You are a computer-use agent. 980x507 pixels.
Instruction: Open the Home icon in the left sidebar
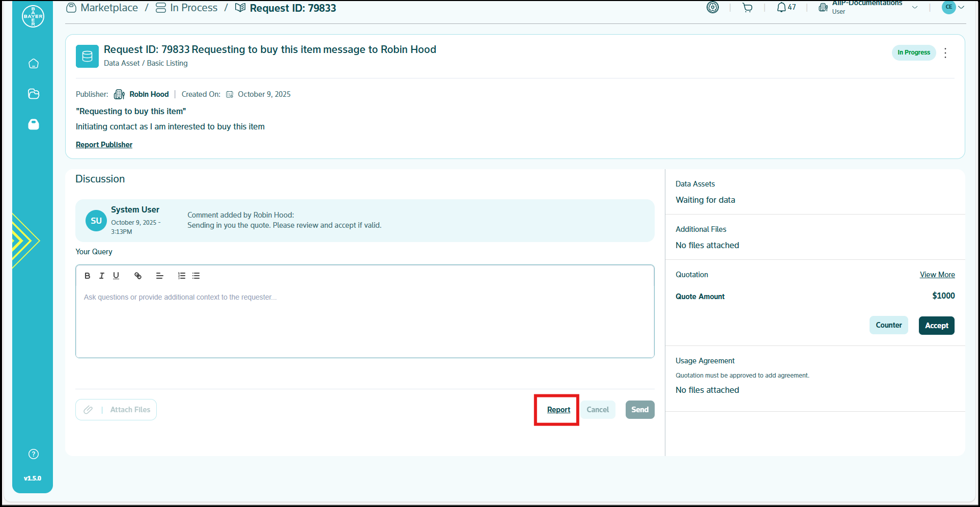[x=33, y=63]
